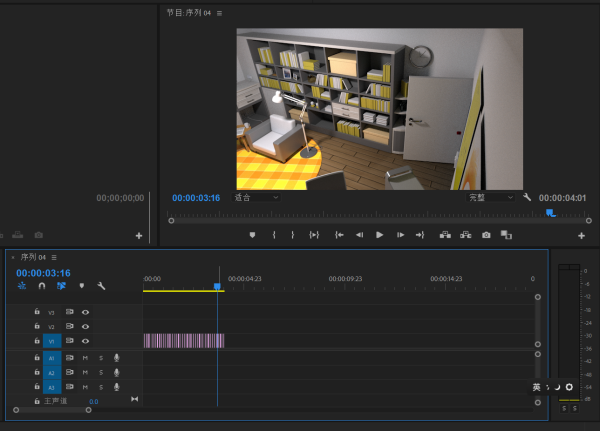600x431 pixels.
Task: Add a marker in the program monitor
Action: (252, 235)
